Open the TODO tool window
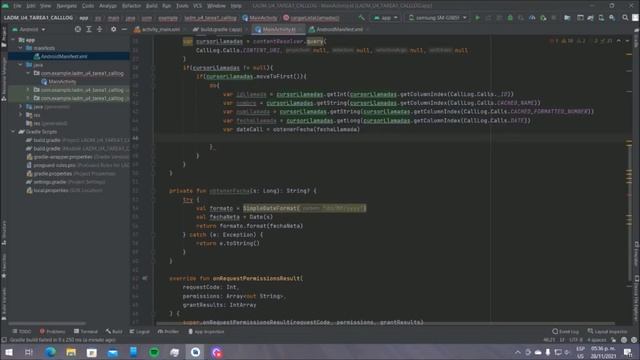Screen dimensions: 640x360 tap(21, 331)
